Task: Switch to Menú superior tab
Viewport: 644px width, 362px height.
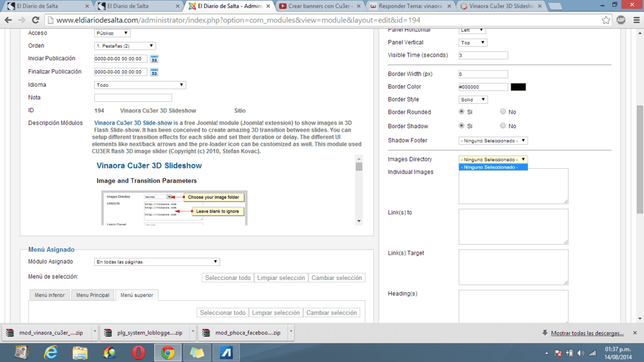Action: [x=137, y=295]
